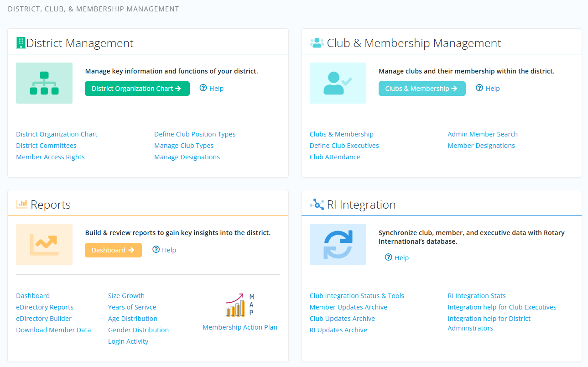
Task: Click help question icon in Reports
Action: (156, 250)
